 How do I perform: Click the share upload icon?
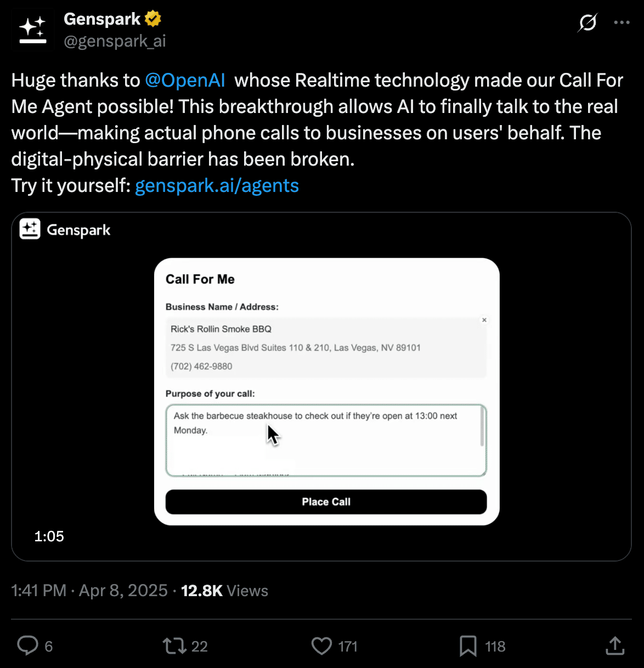[x=615, y=646]
